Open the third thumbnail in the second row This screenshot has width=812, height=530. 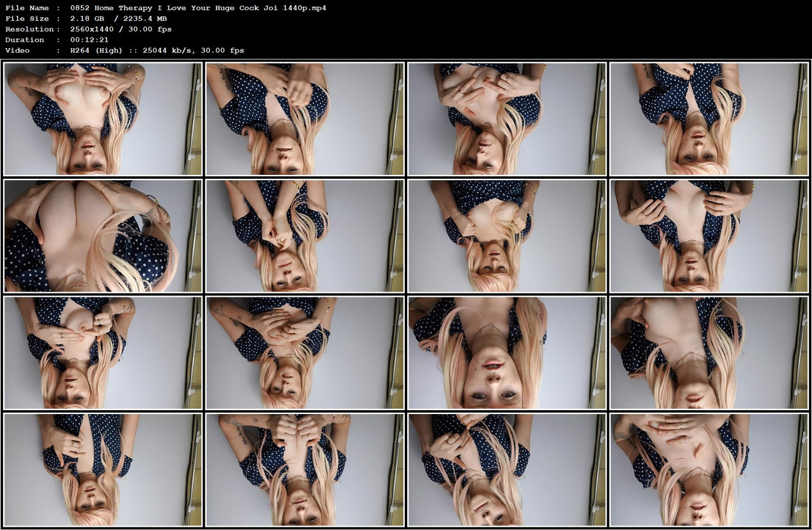[x=507, y=235]
